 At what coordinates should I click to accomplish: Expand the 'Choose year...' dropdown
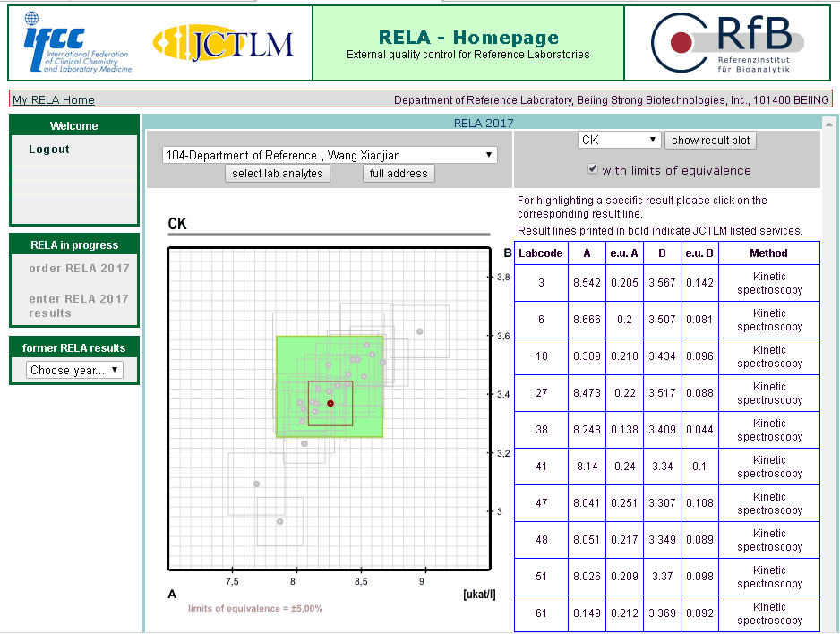pos(74,370)
